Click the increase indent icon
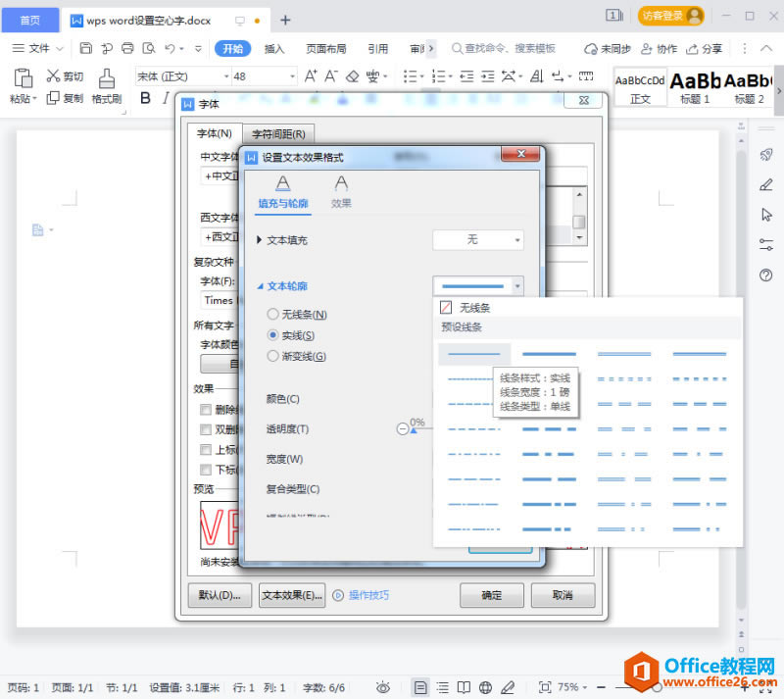784x699 pixels. coord(487,76)
